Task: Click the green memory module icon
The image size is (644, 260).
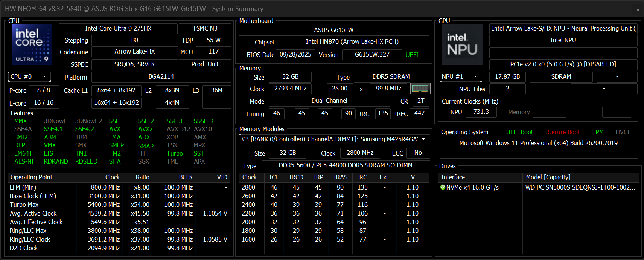Action: click(x=420, y=89)
